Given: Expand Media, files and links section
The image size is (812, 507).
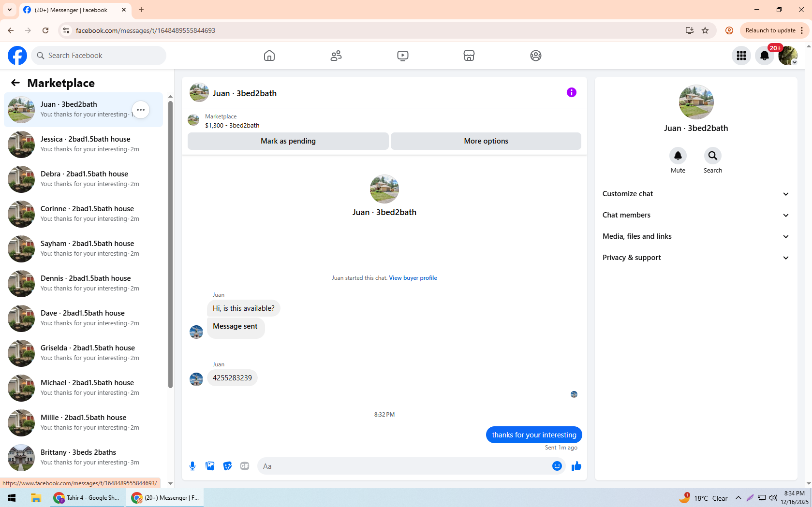Looking at the screenshot, I should tap(696, 236).
